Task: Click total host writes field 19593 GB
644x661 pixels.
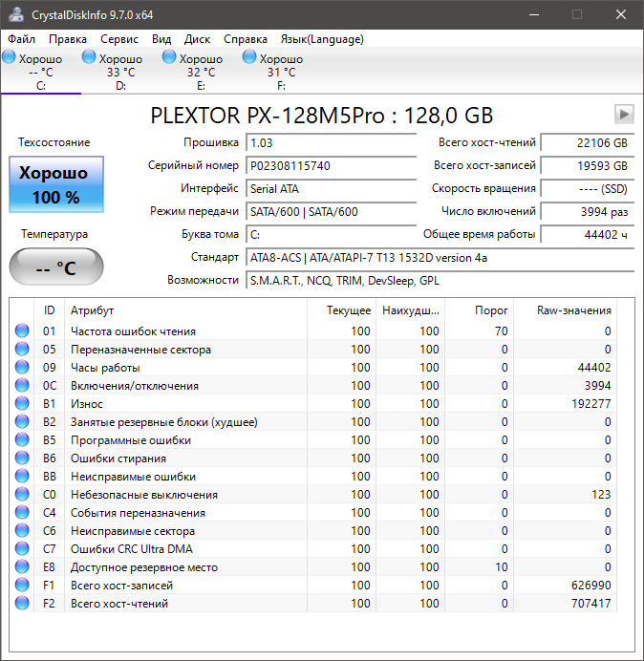Action: point(588,165)
